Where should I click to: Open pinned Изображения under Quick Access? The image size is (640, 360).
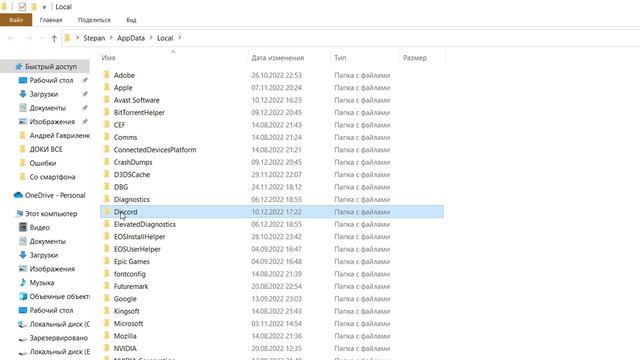tap(52, 122)
